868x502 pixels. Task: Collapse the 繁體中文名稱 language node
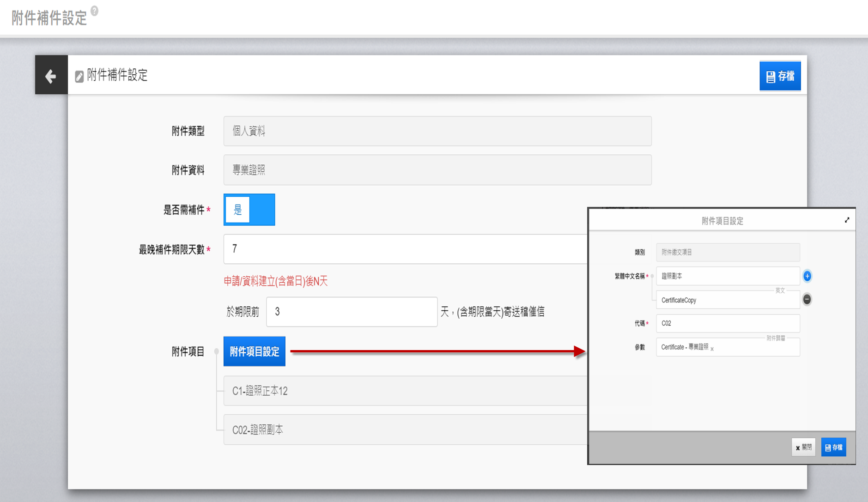652,276
